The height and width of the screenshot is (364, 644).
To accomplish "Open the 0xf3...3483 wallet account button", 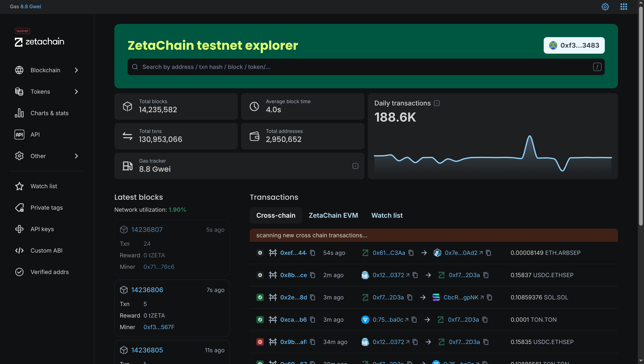I will (x=574, y=45).
